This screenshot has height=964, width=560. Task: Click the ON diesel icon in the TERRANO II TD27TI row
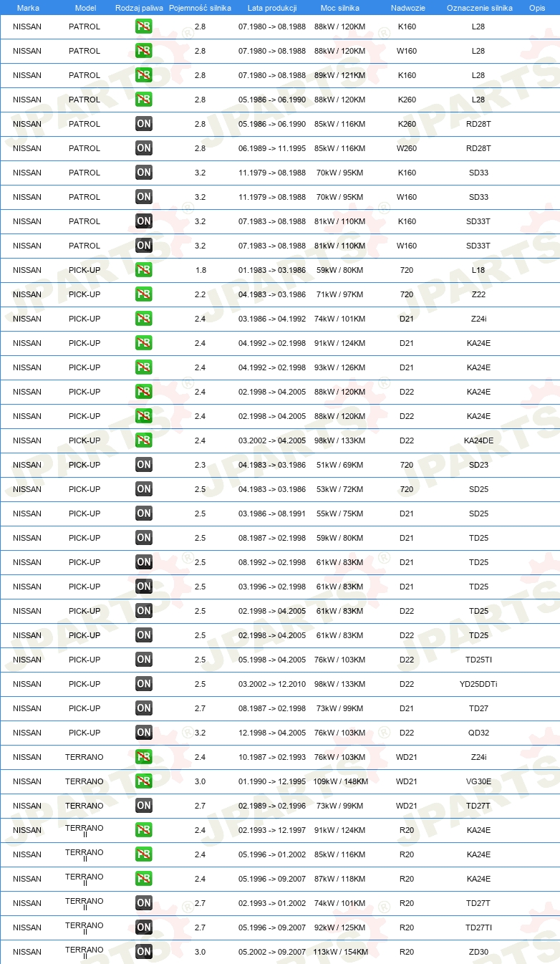(144, 927)
